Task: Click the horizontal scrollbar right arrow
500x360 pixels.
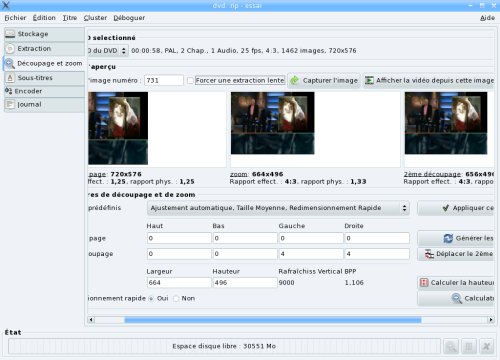Action: (x=491, y=320)
